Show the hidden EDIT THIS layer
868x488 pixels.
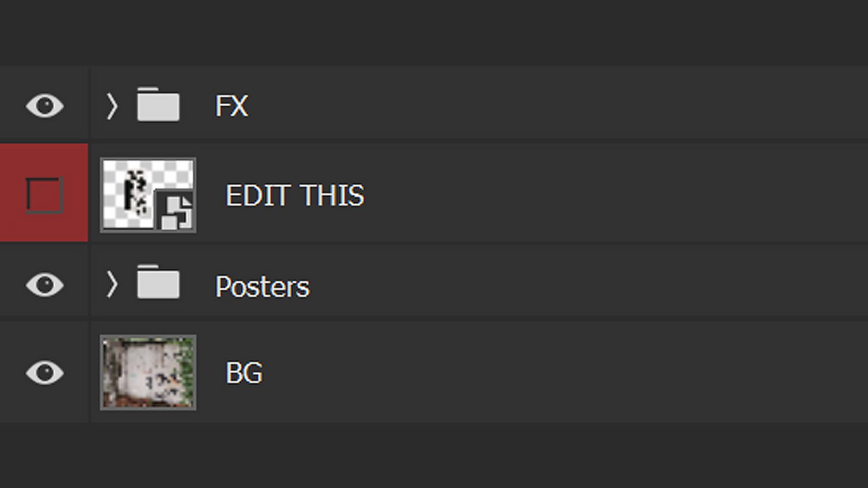pos(45,196)
